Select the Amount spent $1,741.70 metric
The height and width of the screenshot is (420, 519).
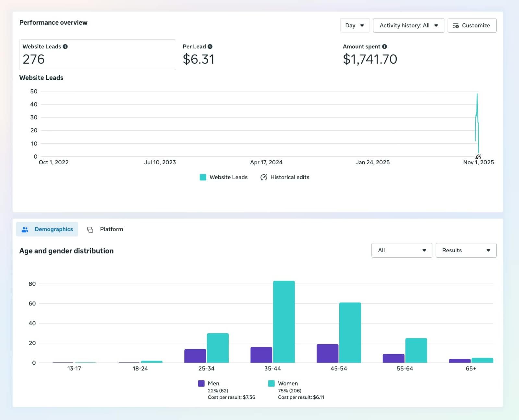pyautogui.click(x=370, y=55)
